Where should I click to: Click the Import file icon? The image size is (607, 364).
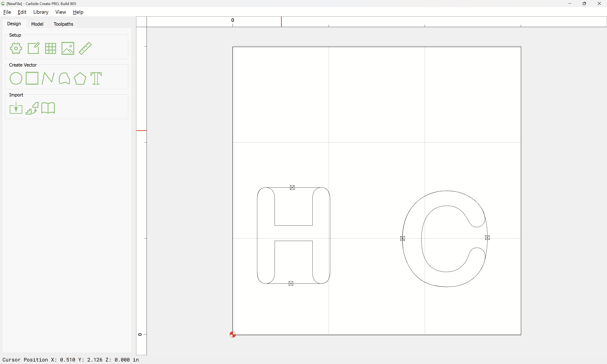[16, 108]
